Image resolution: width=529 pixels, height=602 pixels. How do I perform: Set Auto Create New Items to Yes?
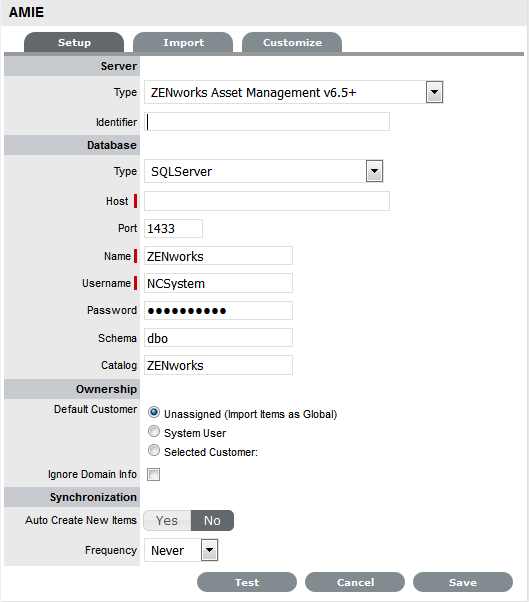click(x=167, y=521)
